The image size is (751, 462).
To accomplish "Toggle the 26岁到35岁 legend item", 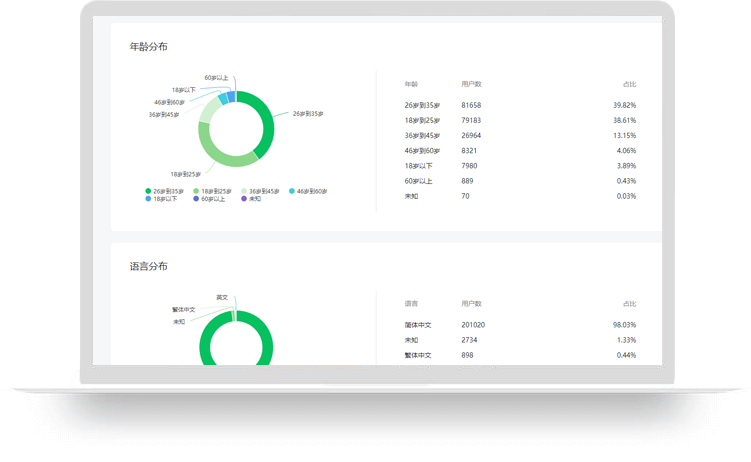I will click(x=163, y=191).
